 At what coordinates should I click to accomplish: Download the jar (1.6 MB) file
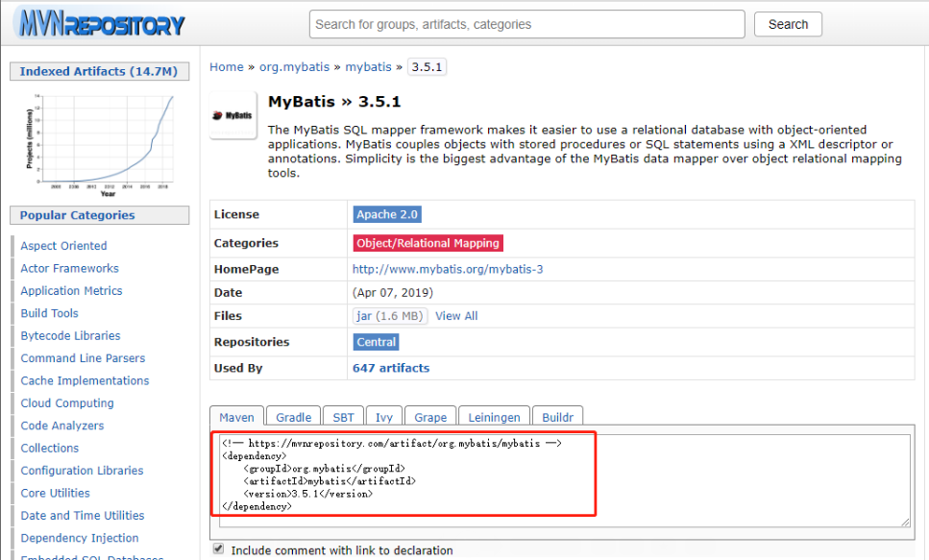click(390, 316)
